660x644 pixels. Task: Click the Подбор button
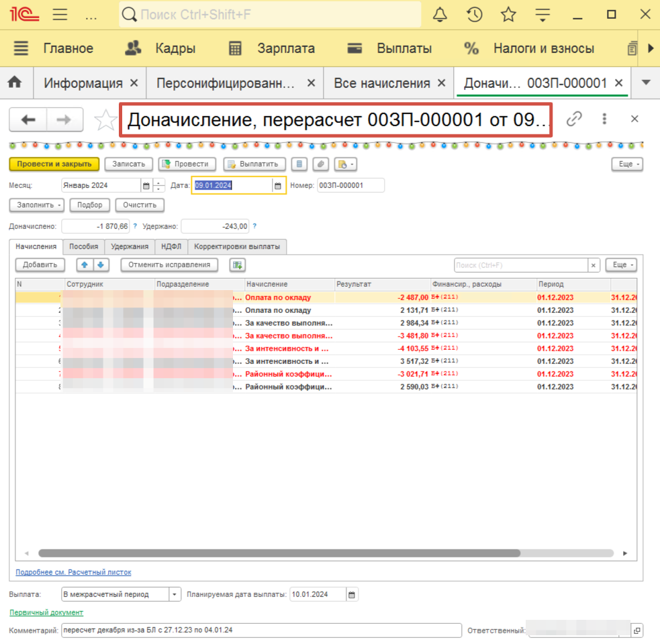click(90, 205)
